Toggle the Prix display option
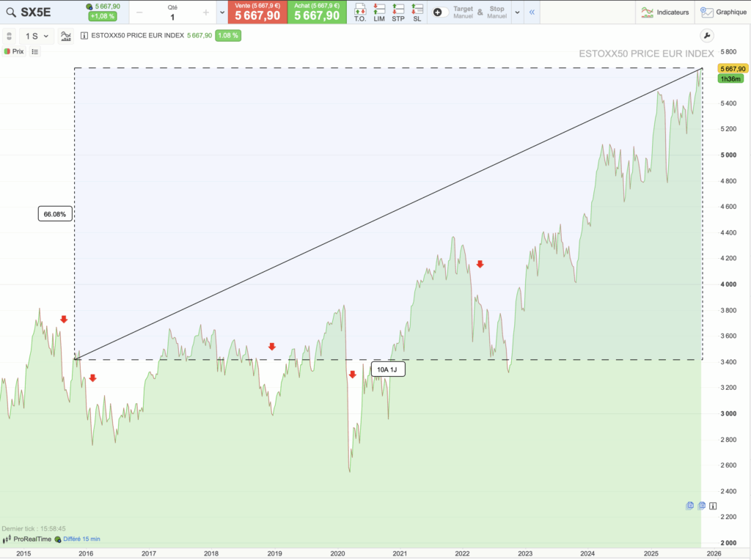Screen dimensions: 751x560 click(x=14, y=51)
